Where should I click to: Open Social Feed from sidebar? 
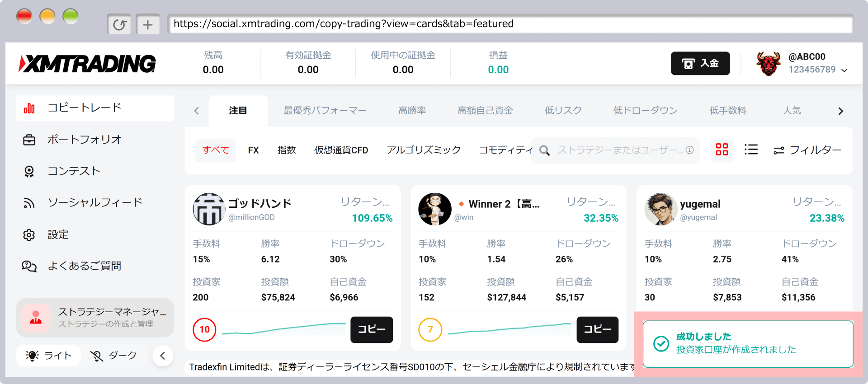(95, 203)
